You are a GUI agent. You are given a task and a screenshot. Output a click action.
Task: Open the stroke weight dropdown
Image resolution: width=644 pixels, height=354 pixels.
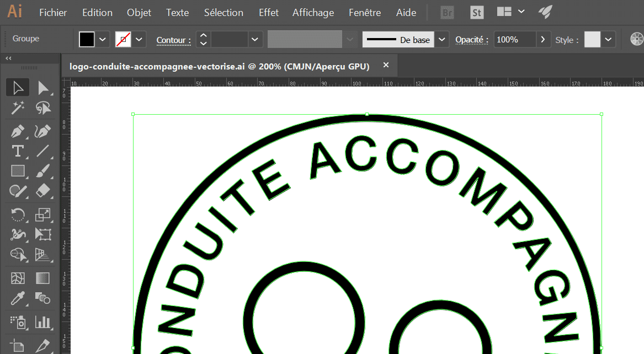254,40
